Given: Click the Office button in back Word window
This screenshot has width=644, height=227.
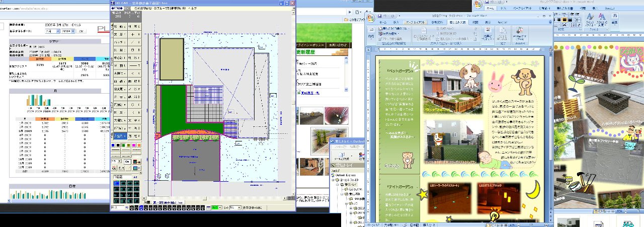Looking at the screenshot, I should [478, 4].
